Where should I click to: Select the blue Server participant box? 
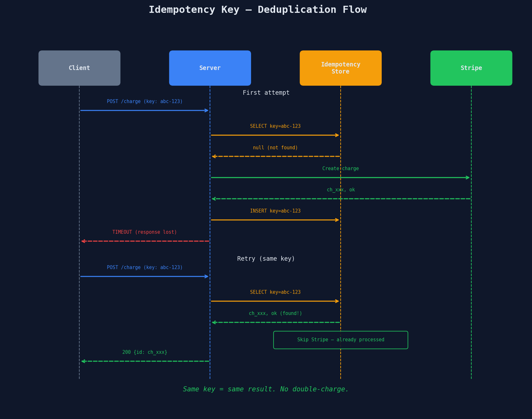pos(210,68)
